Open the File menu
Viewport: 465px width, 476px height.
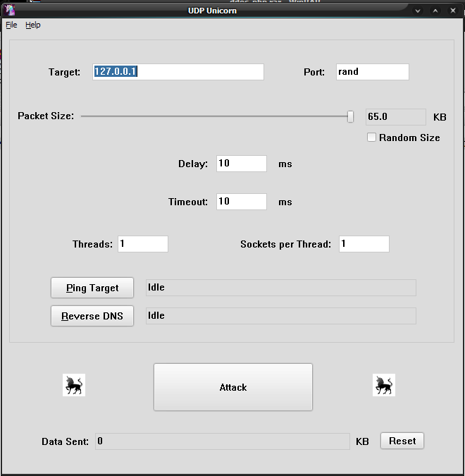(11, 25)
